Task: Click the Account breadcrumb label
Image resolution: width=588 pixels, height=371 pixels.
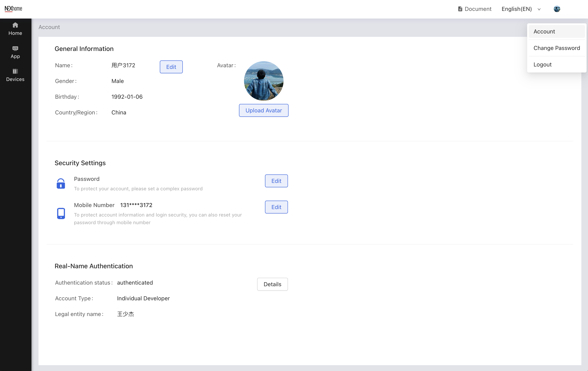Action: coord(49,27)
